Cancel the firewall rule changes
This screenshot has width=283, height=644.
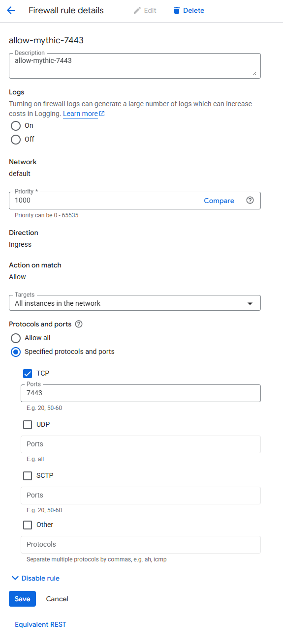[57, 599]
